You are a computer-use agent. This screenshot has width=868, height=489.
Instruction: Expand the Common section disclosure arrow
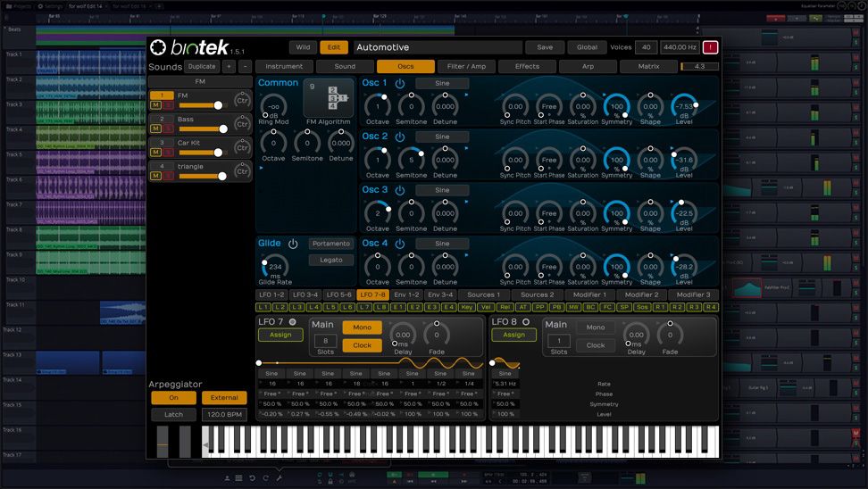pyautogui.click(x=262, y=168)
